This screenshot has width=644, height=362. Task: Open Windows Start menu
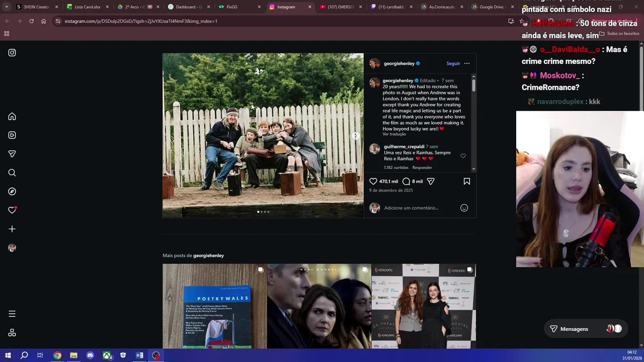(8, 355)
